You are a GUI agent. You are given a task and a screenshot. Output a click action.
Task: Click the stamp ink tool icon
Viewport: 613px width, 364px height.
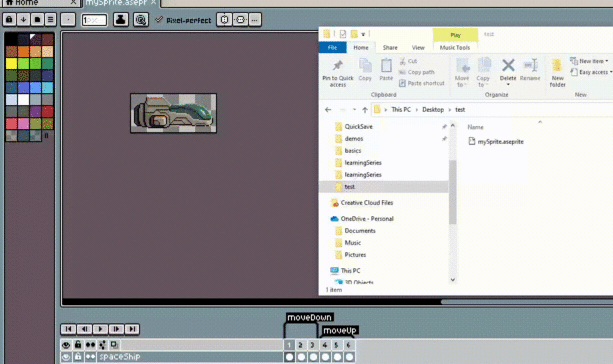pos(120,20)
